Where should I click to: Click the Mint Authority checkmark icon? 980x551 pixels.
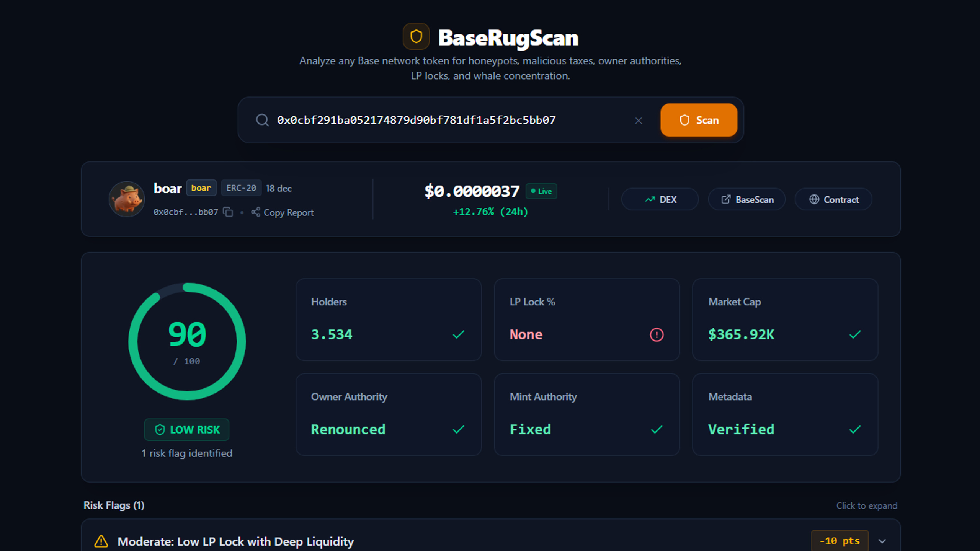[657, 430]
